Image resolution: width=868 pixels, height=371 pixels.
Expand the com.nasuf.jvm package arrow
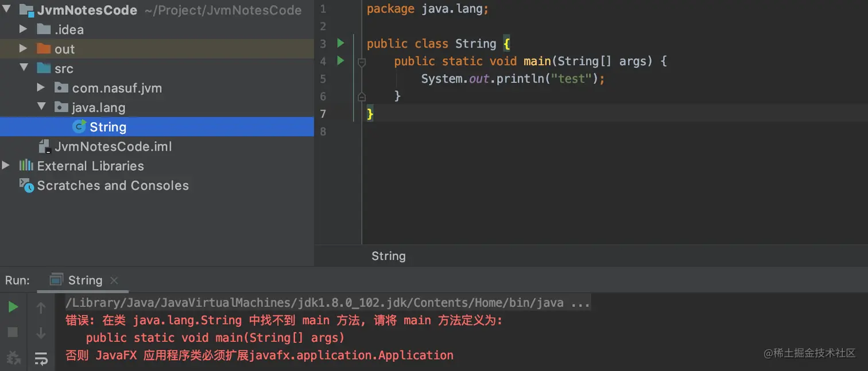[41, 87]
